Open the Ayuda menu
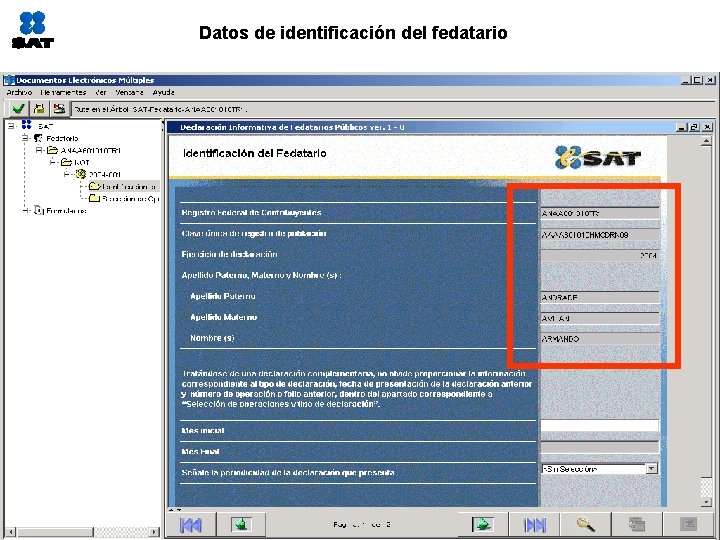The image size is (720, 540). [x=163, y=92]
